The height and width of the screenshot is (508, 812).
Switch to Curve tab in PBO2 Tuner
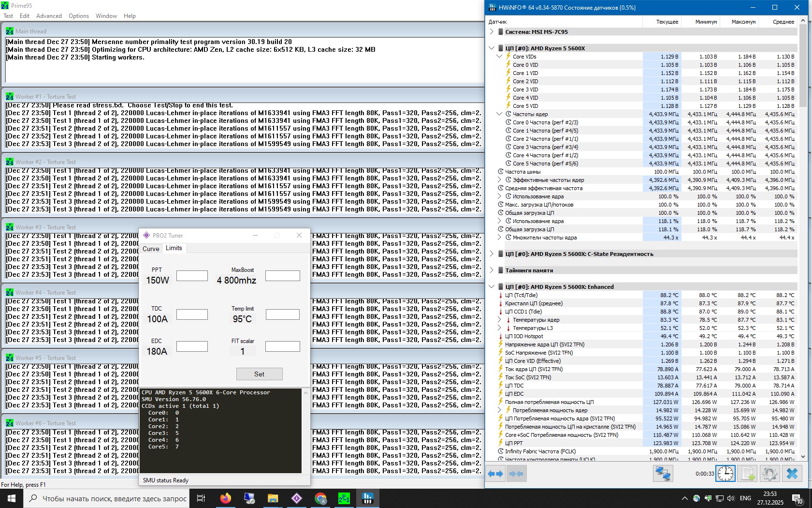(x=151, y=249)
